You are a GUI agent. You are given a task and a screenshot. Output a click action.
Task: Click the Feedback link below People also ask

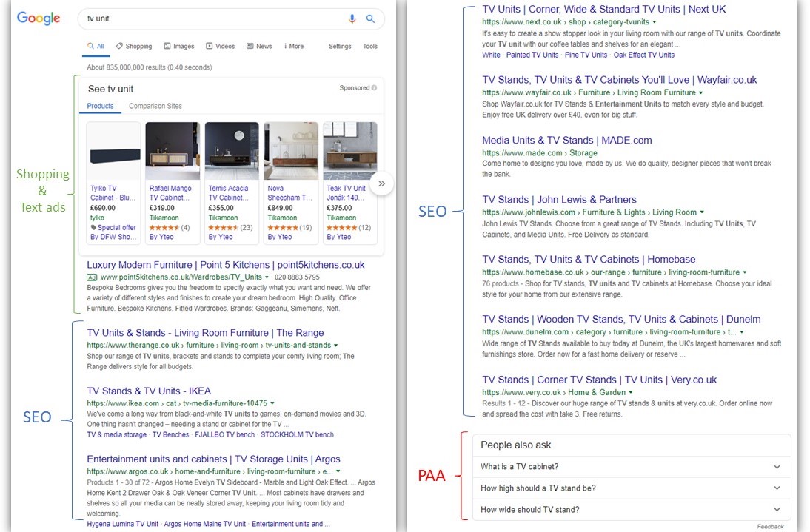coord(770,527)
